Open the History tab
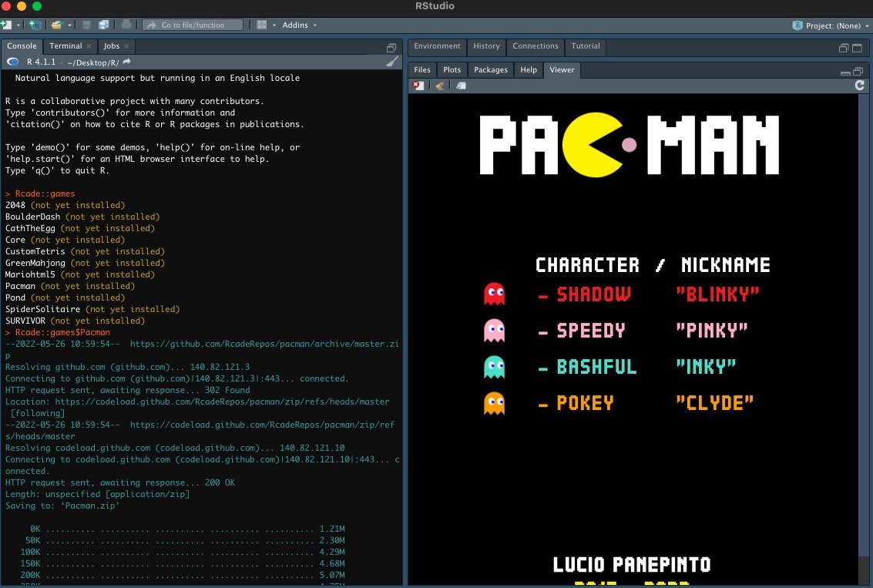This screenshot has width=873, height=588. coord(487,46)
